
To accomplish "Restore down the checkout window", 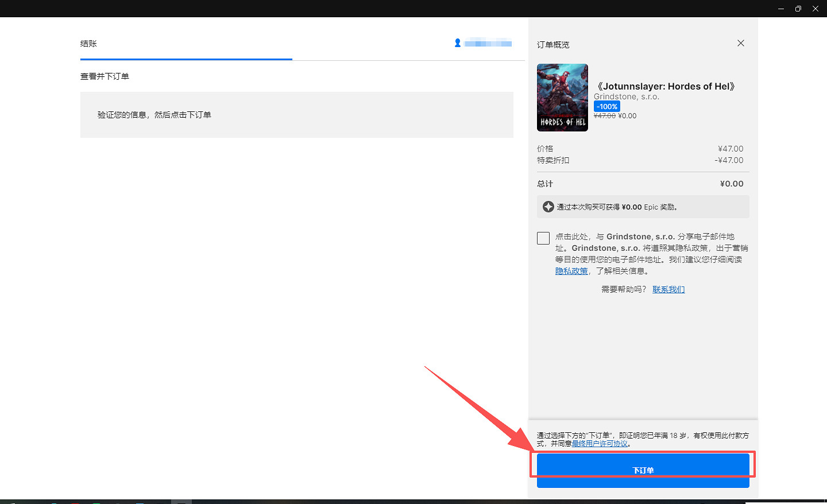I will tap(798, 9).
